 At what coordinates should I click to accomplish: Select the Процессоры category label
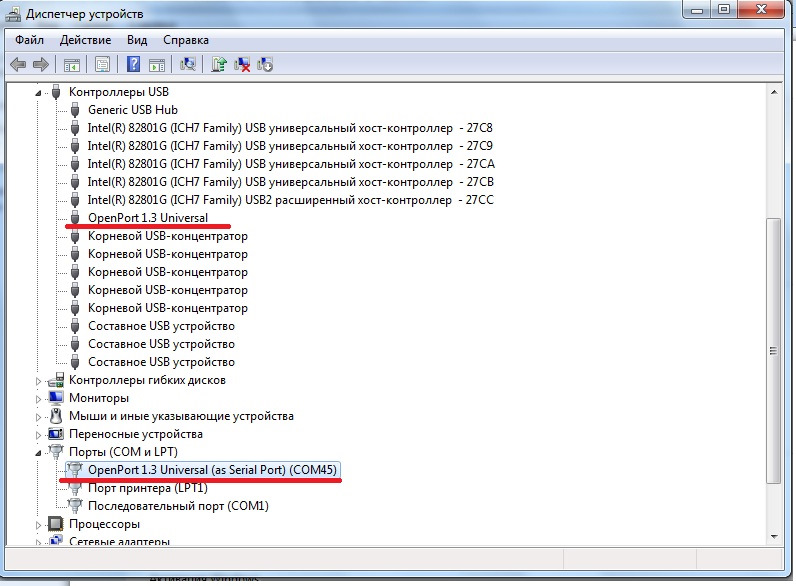[104, 524]
